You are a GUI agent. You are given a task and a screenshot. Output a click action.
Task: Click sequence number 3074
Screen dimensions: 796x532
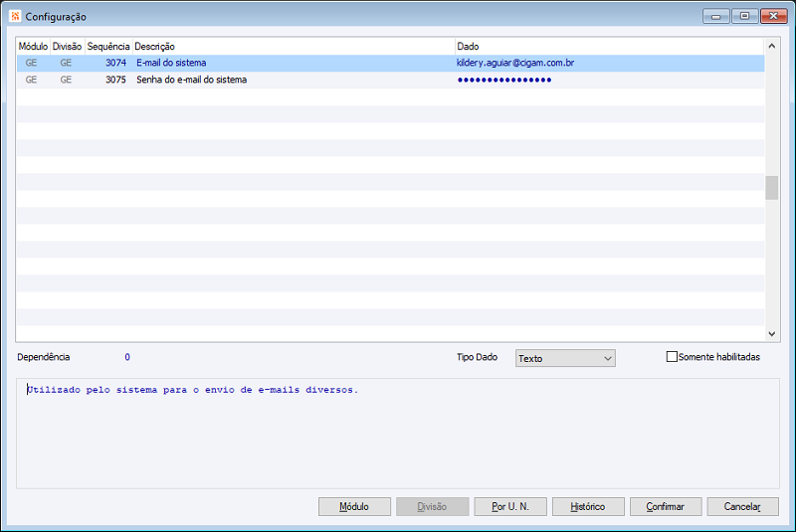tap(115, 63)
